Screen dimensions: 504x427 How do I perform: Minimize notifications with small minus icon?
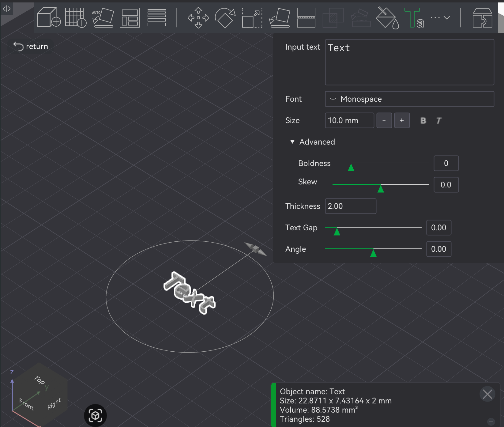491,421
